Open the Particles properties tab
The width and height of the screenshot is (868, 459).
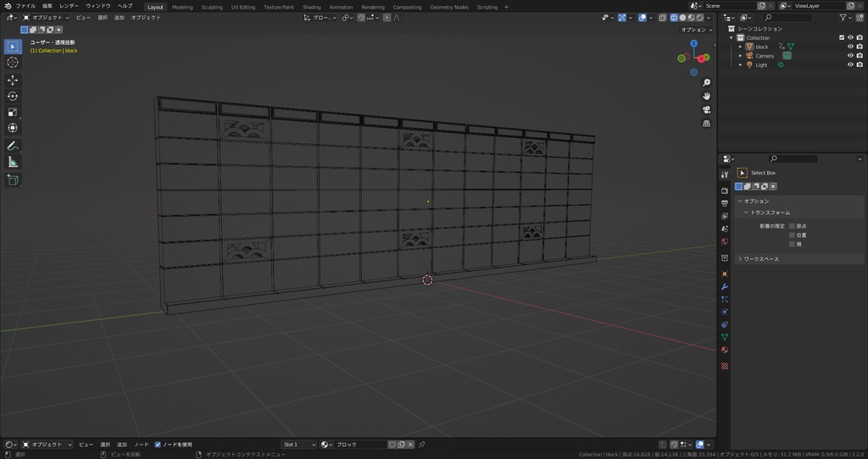coord(725,299)
